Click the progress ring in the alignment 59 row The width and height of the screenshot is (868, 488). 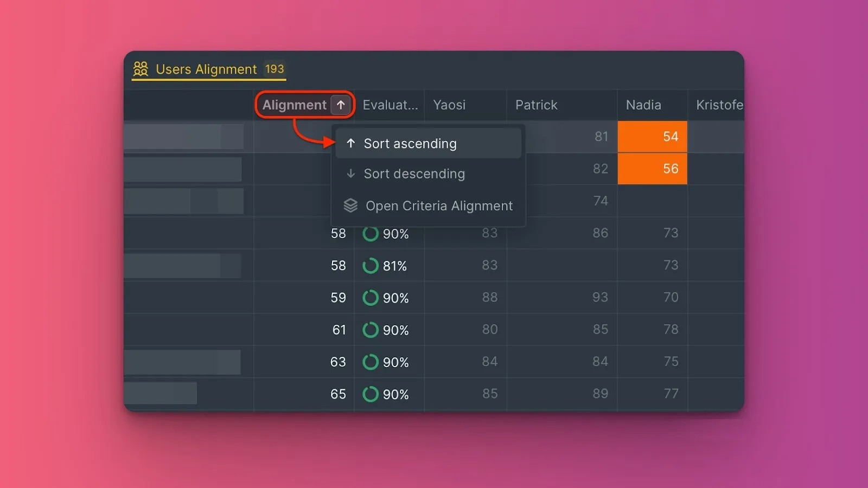371,298
